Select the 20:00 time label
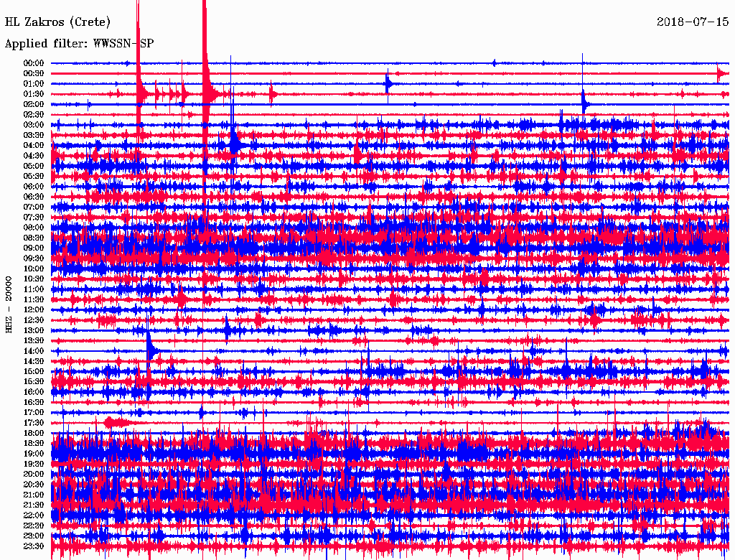 click(34, 474)
